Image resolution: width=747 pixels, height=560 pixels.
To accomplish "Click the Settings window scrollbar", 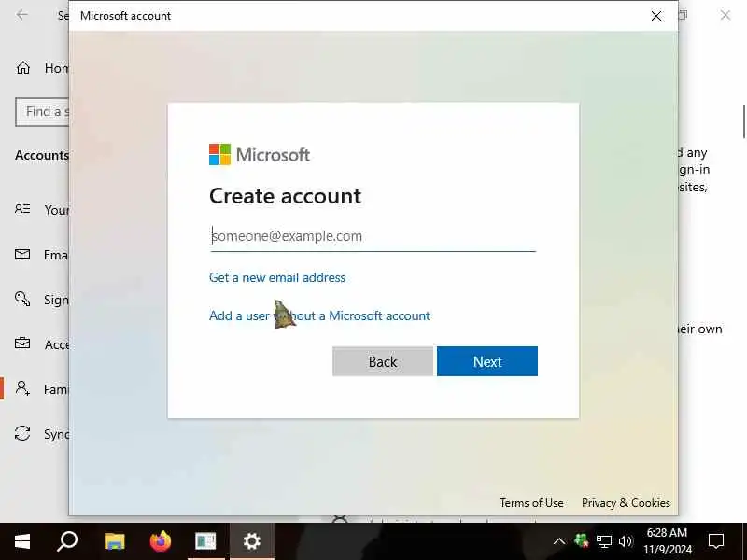I will click(744, 121).
